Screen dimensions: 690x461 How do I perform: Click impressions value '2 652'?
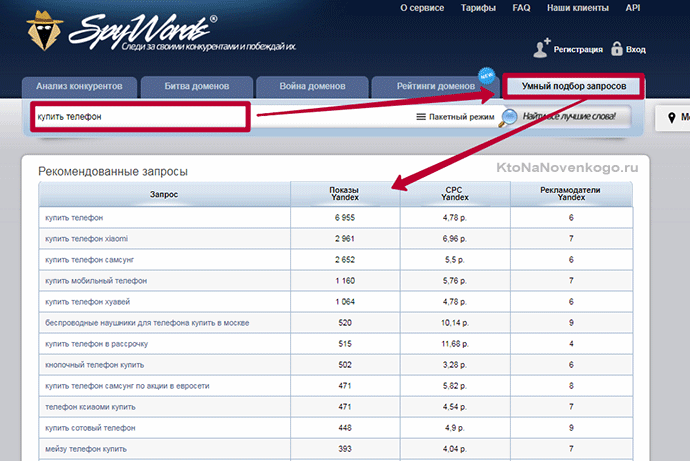[x=345, y=260]
